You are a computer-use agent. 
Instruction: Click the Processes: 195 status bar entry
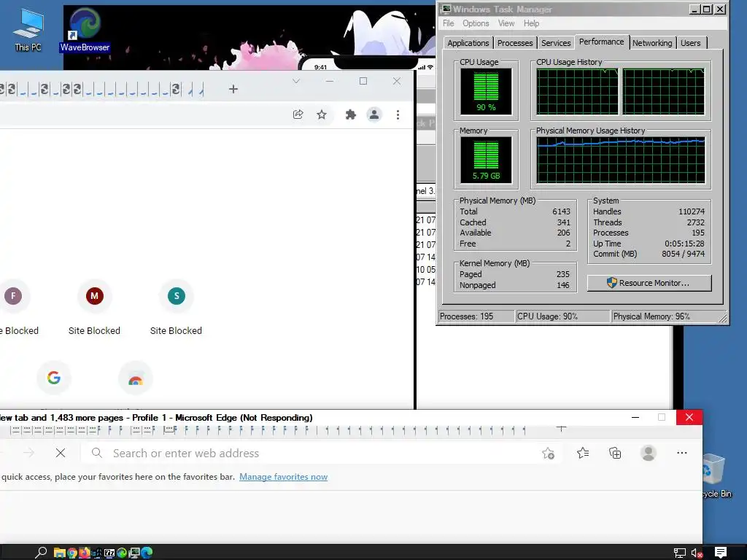[476, 316]
